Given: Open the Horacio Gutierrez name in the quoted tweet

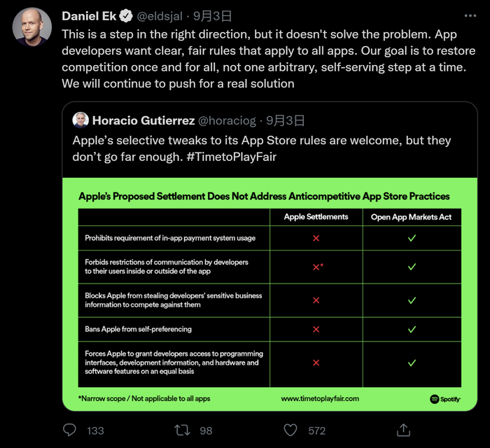Looking at the screenshot, I should coord(143,120).
